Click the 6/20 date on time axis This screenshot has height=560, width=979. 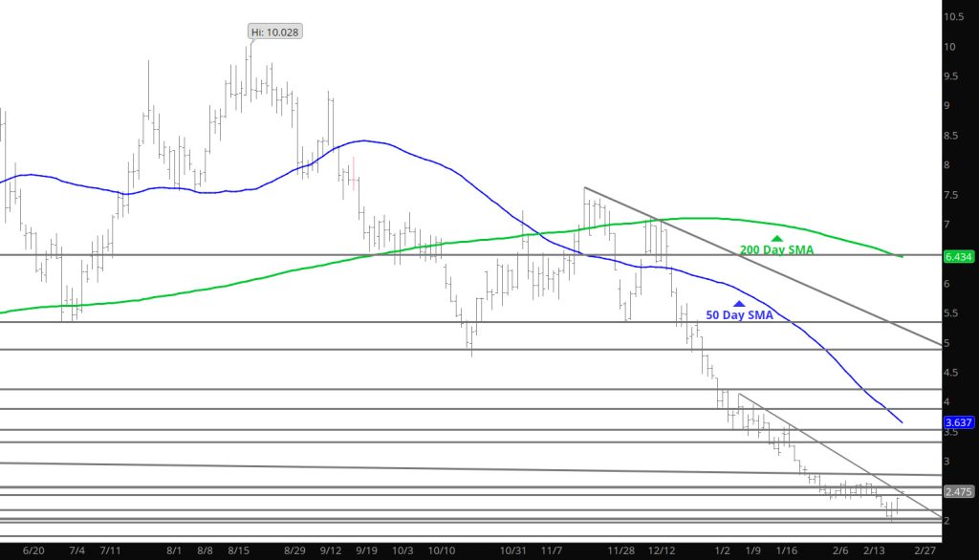click(34, 550)
